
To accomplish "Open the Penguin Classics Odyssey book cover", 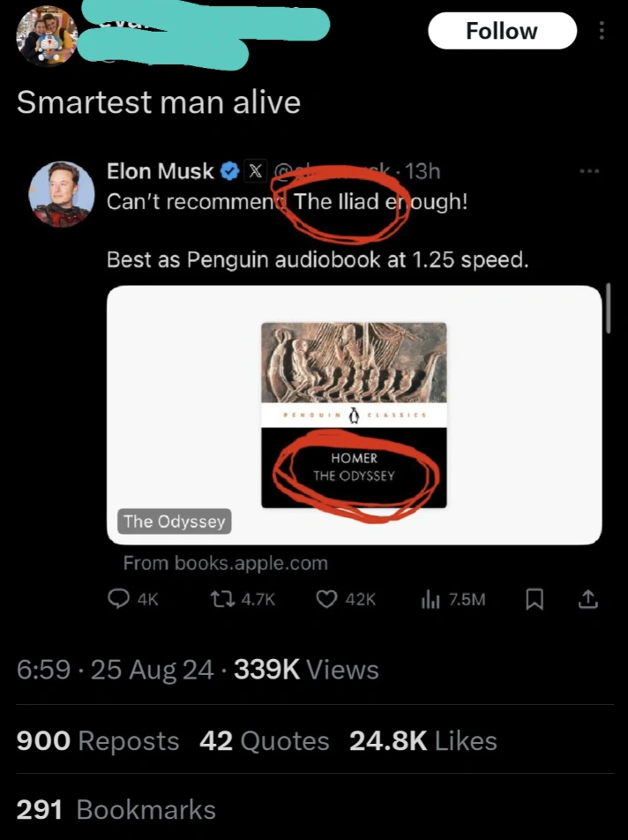I will (x=354, y=415).
